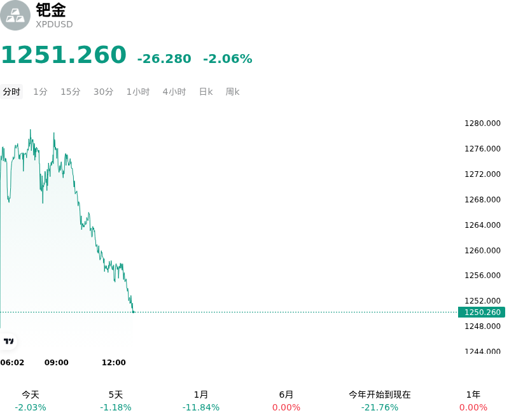Image resolution: width=509 pixels, height=420 pixels.
Task: Show the 周k weekly candlestick chart
Action: pyautogui.click(x=233, y=92)
